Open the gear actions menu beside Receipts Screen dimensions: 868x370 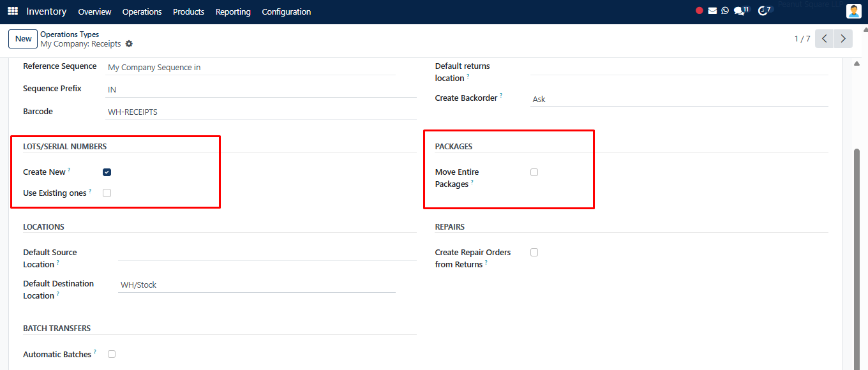pyautogui.click(x=129, y=44)
